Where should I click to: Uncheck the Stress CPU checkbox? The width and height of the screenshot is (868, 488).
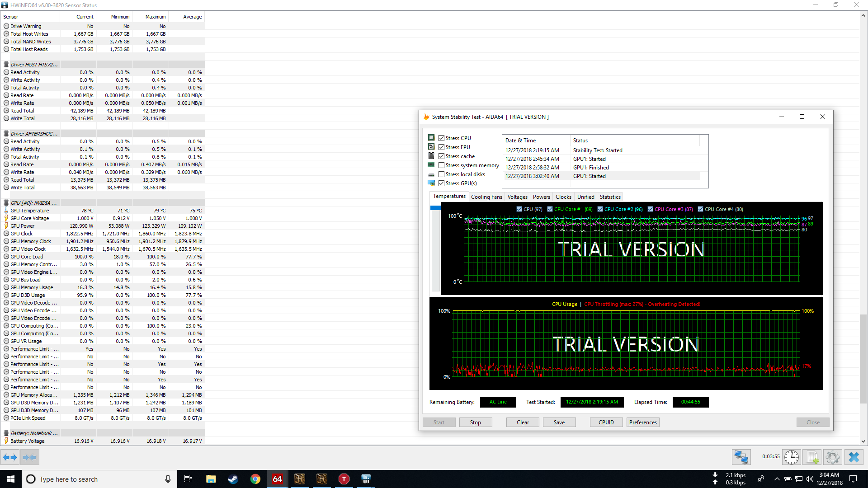pyautogui.click(x=441, y=138)
